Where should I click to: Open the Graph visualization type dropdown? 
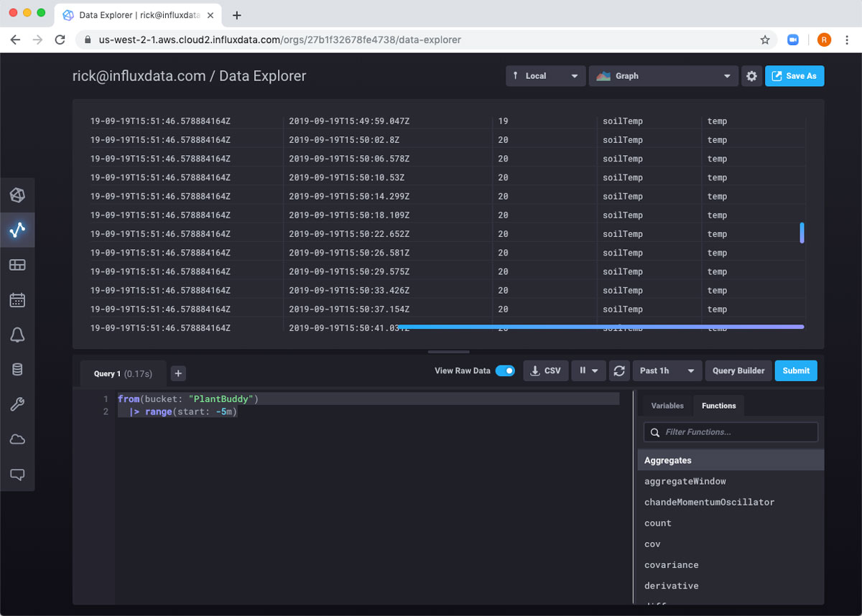(x=663, y=76)
